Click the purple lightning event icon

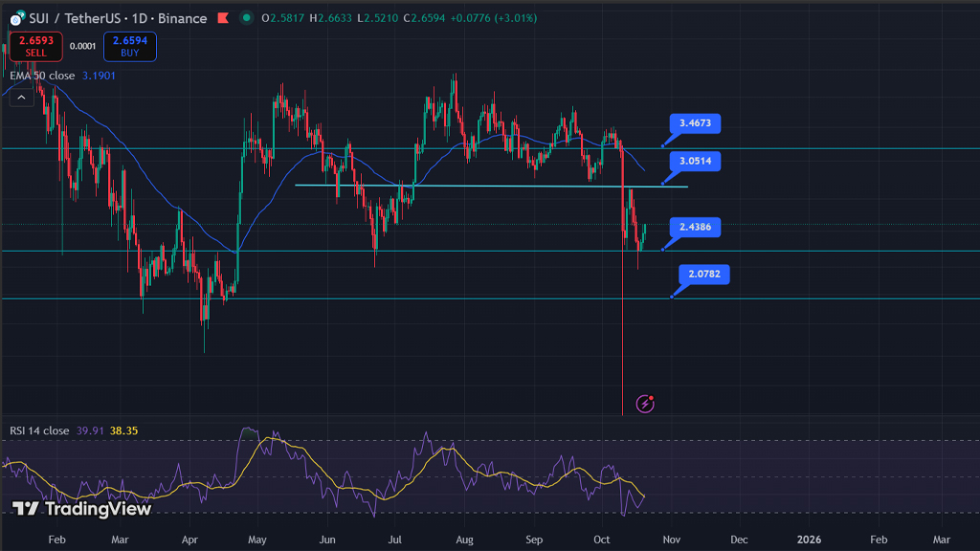[645, 403]
